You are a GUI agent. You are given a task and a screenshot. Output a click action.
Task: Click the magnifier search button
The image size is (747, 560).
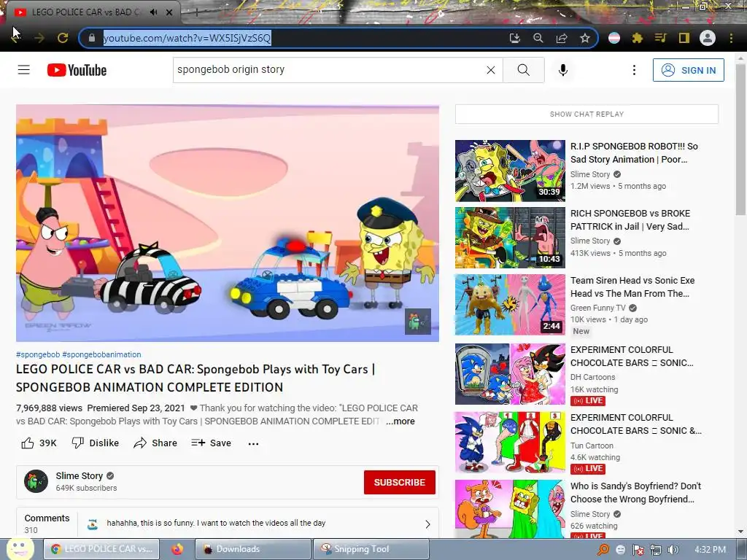[524, 70]
